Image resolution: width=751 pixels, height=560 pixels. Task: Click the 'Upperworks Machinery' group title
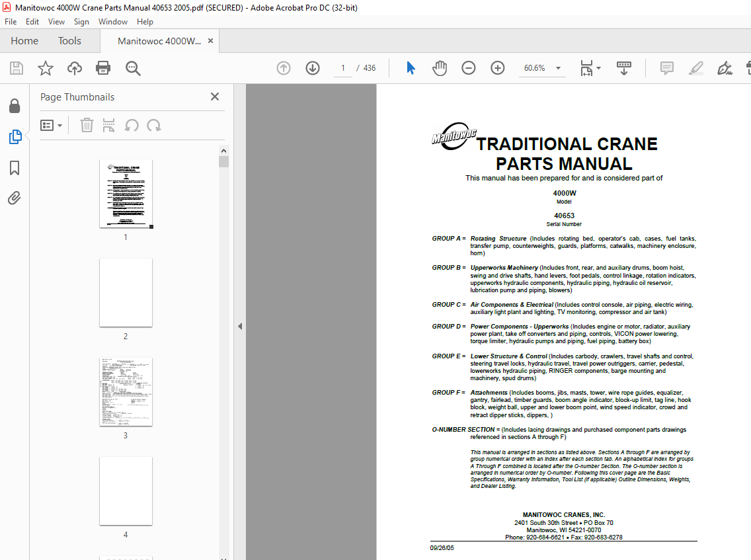(504, 267)
